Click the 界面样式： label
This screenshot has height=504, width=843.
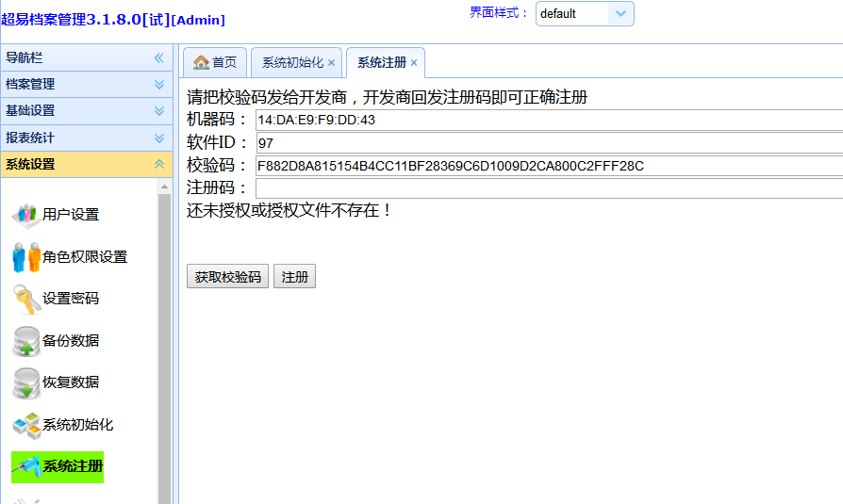click(499, 13)
